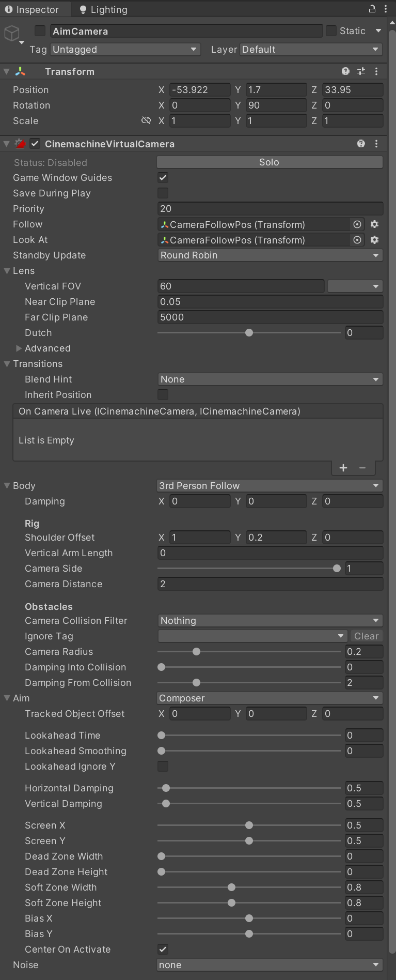This screenshot has height=980, width=396.
Task: Open the Body mode dropdown
Action: [x=269, y=485]
